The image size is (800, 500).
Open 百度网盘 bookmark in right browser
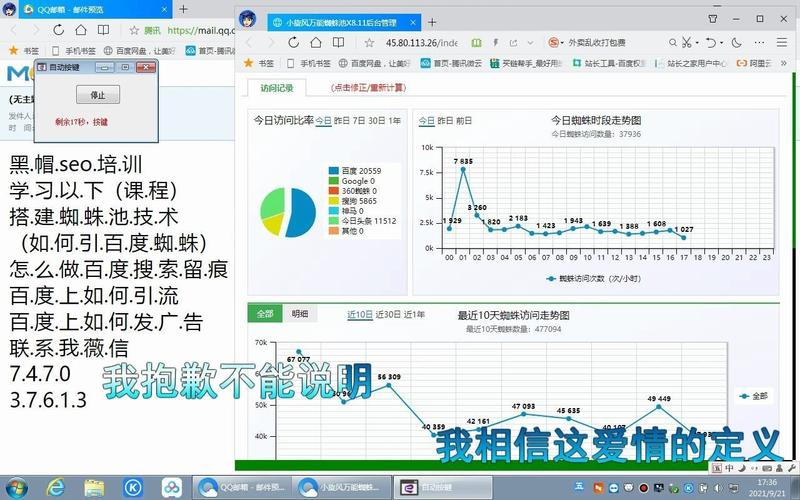374,63
